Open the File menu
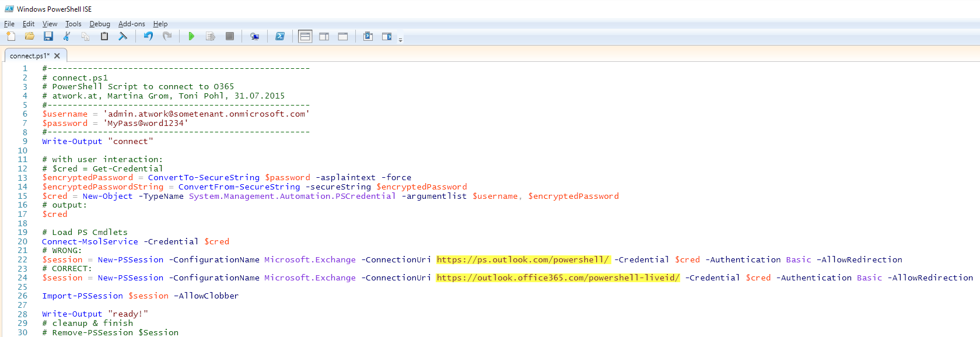The image size is (980, 337). click(x=9, y=24)
